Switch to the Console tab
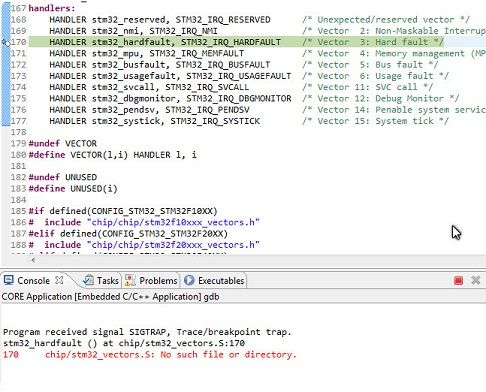Screen dimensions: 486x392 pyautogui.click(x=33, y=281)
